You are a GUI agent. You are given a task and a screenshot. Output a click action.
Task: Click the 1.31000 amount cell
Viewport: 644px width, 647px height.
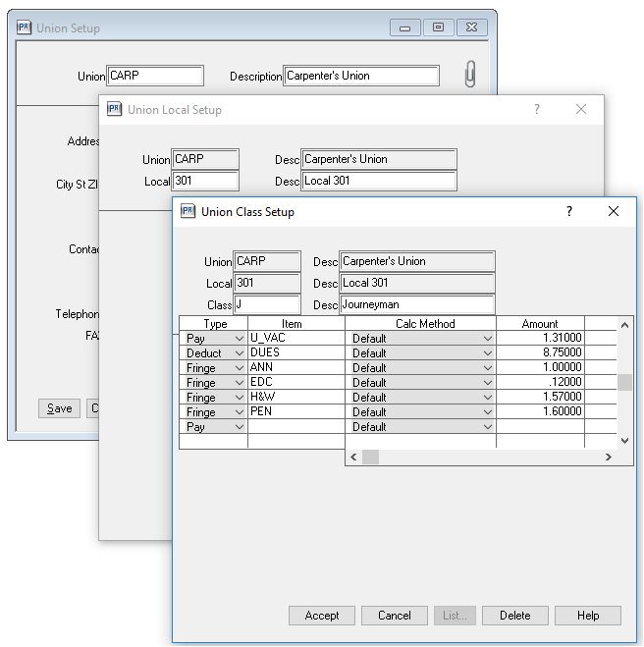point(540,339)
